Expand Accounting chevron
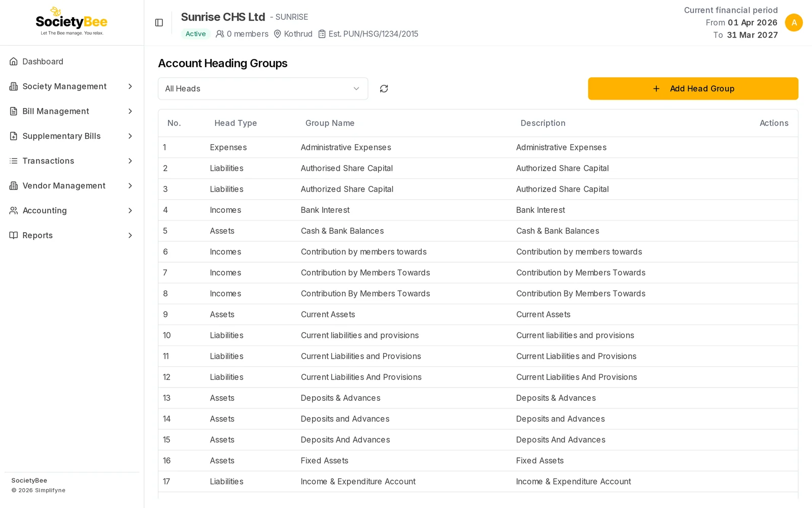Viewport: 812px width, 508px height. 130,210
